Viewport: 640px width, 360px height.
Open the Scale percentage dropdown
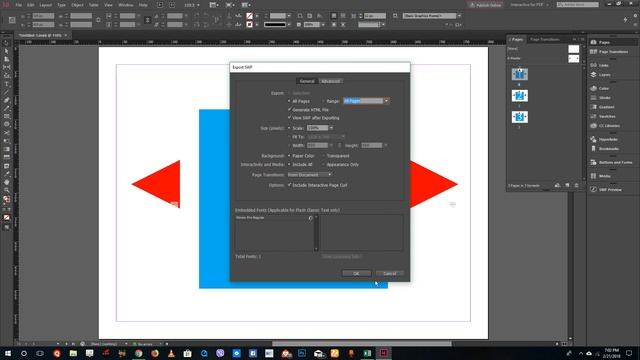click(x=331, y=128)
